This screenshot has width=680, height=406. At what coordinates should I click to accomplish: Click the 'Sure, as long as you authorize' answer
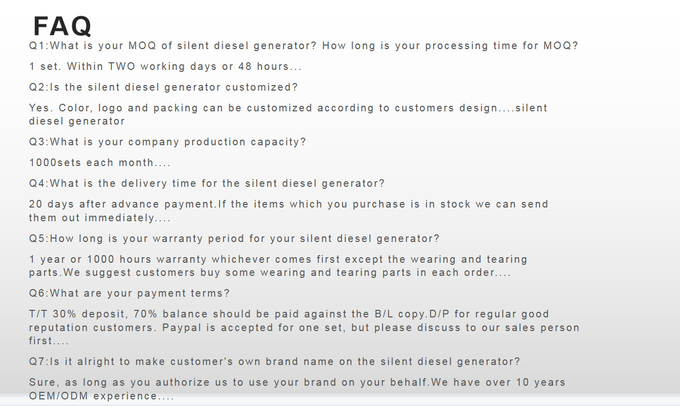pos(298,383)
